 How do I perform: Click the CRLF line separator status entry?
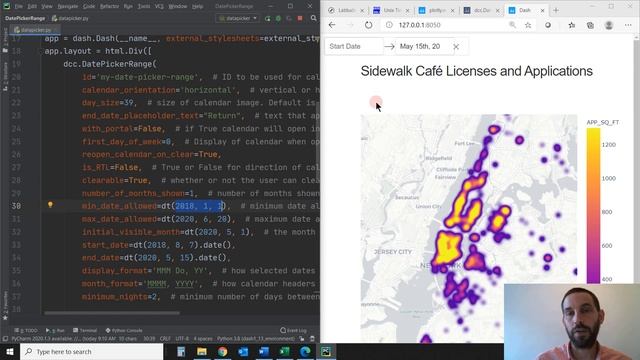[x=165, y=339]
